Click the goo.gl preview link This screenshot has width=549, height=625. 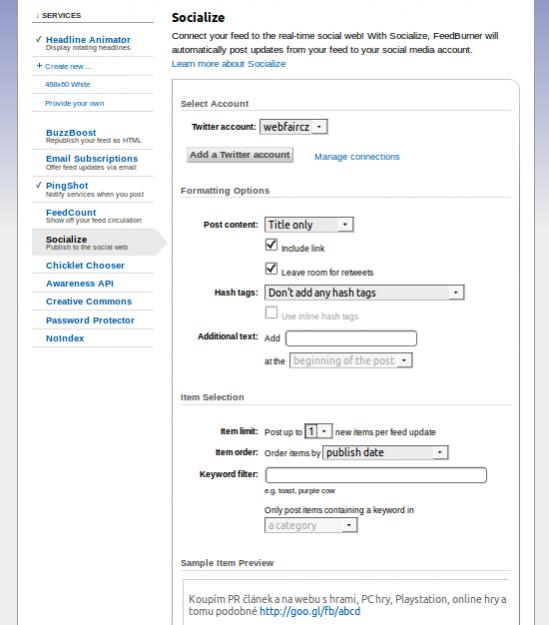310,611
